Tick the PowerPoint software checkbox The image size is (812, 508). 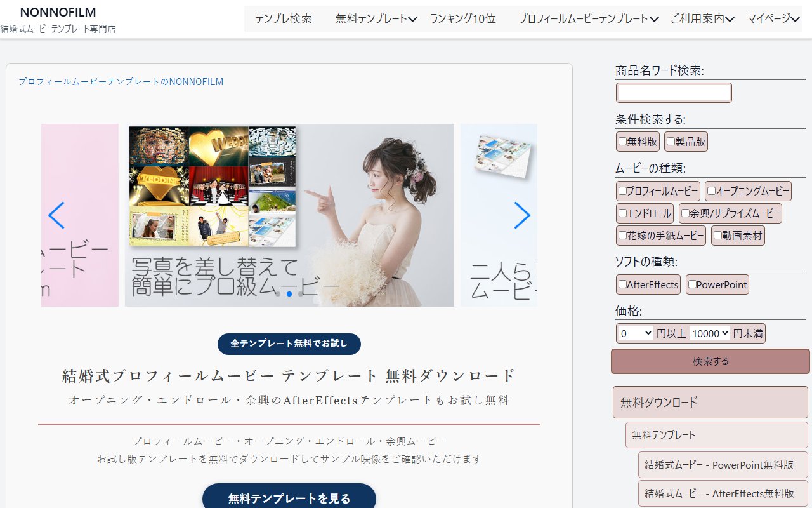pyautogui.click(x=693, y=284)
